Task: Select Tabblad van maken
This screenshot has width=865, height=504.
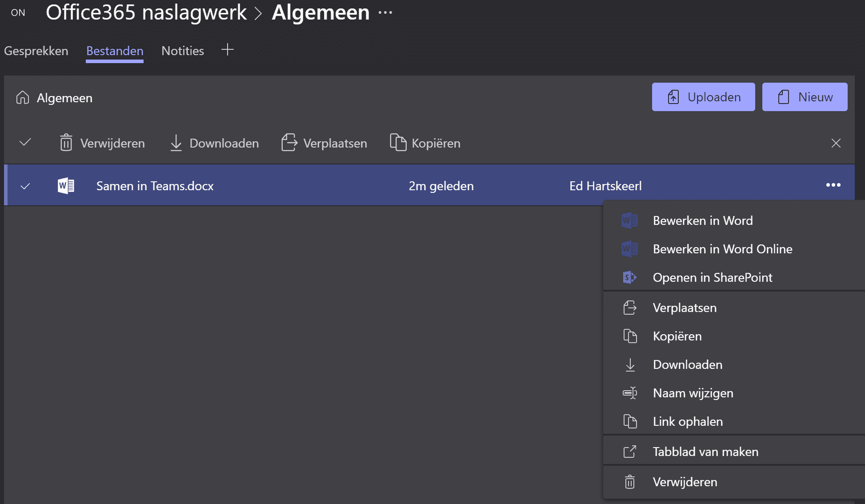Action: [734, 452]
